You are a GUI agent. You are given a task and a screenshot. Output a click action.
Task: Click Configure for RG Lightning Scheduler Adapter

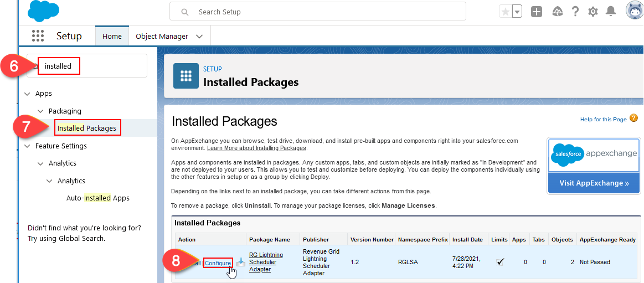point(218,263)
